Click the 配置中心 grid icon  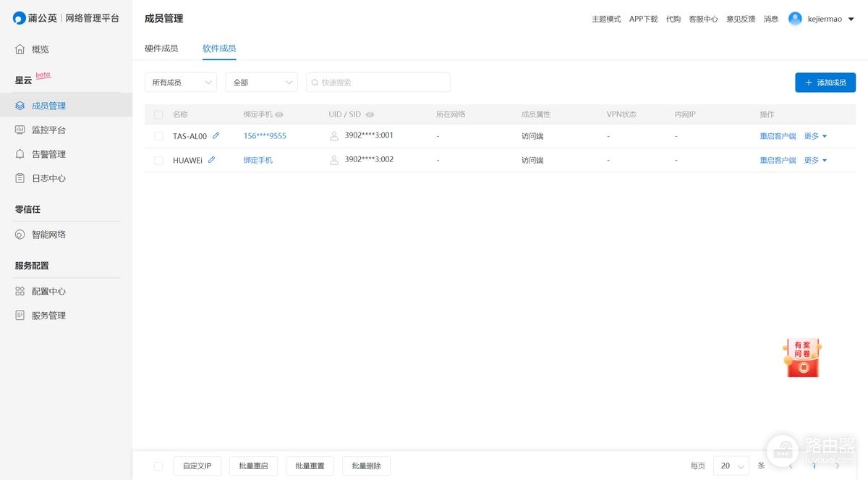20,291
